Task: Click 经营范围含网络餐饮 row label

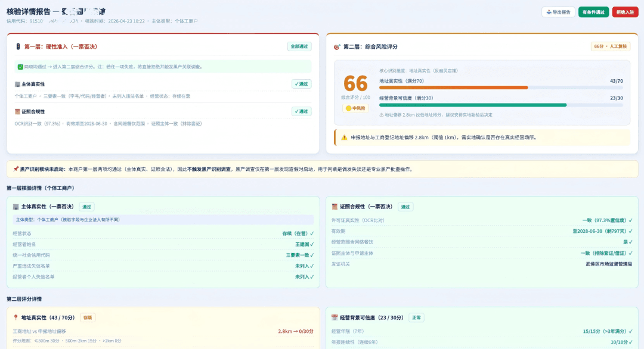Action: pyautogui.click(x=352, y=242)
